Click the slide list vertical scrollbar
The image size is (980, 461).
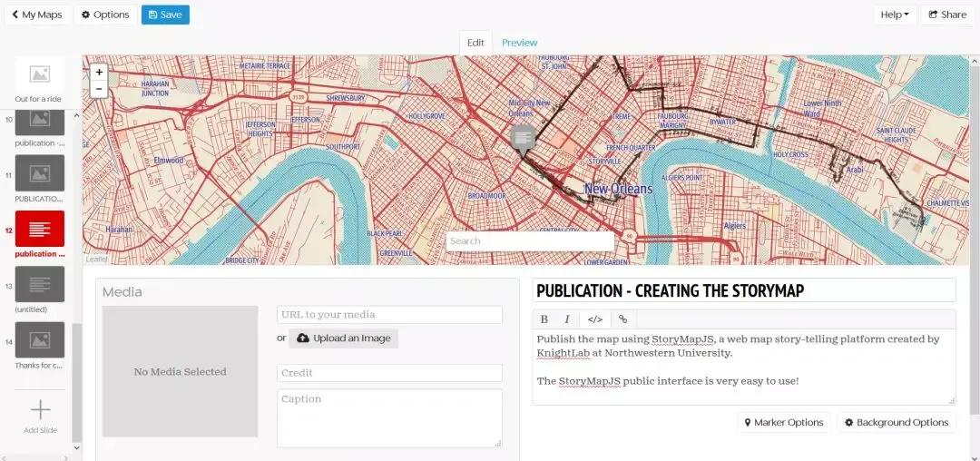coord(77,382)
